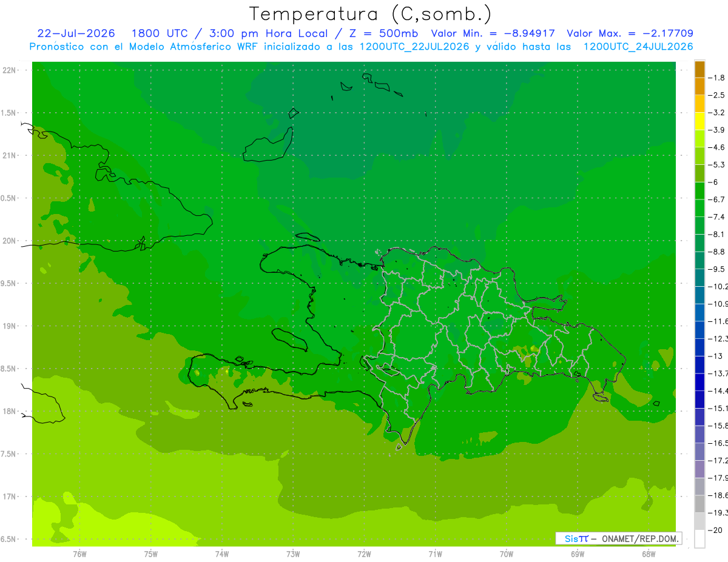Screen dimensions: 728x562
Task: Pick the white swatch below -20
Action: [x=699, y=539]
